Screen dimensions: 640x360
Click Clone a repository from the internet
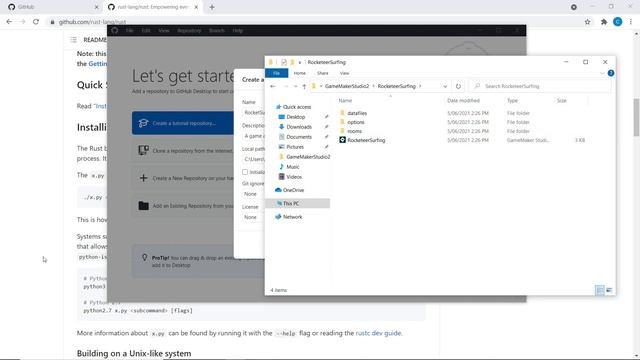183,151
